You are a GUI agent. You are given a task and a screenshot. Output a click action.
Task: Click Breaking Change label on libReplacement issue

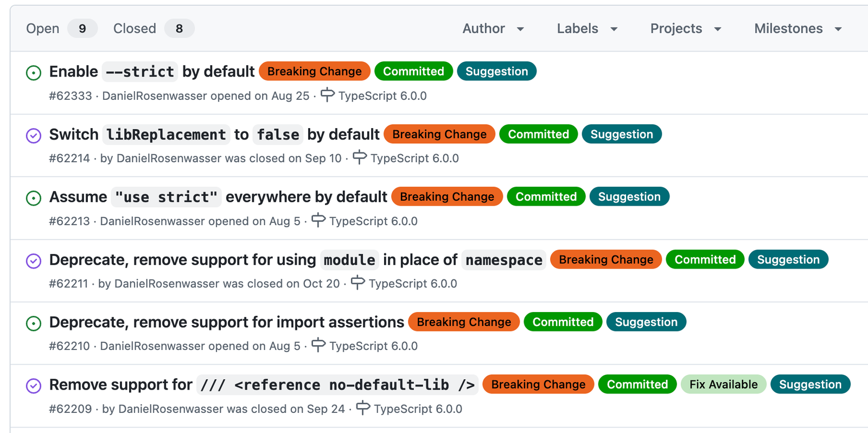pos(439,134)
